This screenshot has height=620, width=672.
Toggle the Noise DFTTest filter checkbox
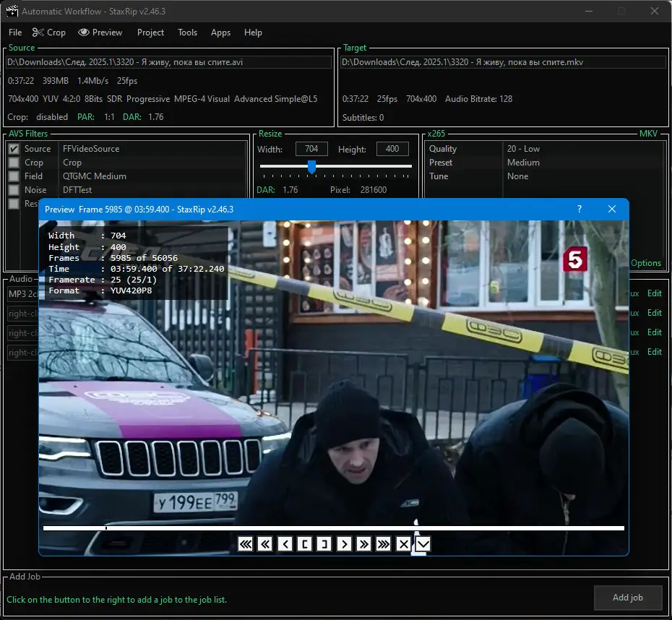pos(13,190)
